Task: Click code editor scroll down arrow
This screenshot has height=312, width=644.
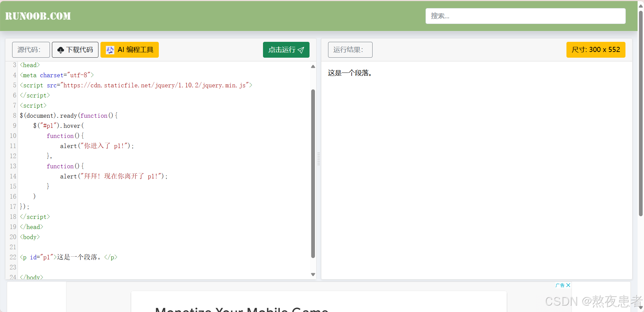Action: point(313,275)
